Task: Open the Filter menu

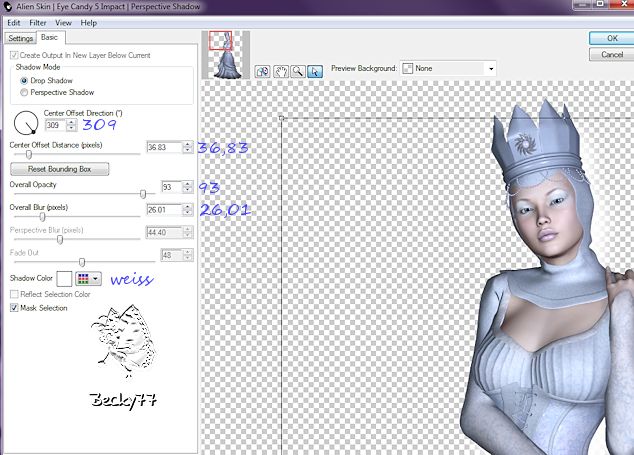Action: pyautogui.click(x=38, y=23)
